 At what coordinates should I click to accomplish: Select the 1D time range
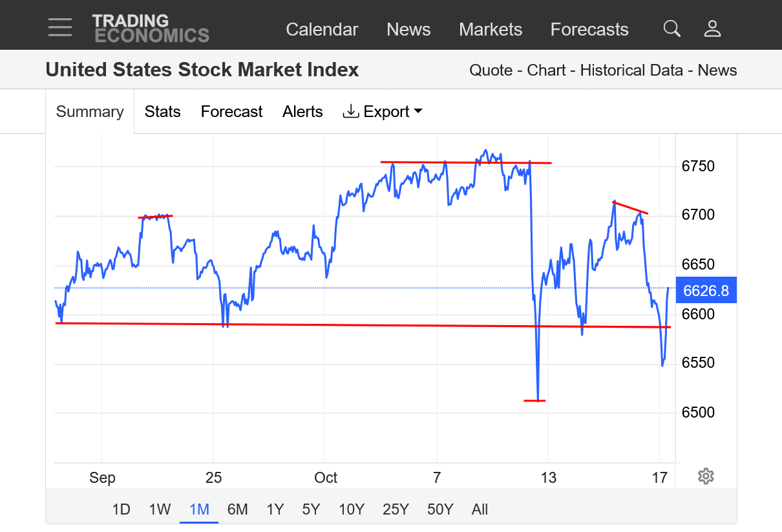pyautogui.click(x=122, y=509)
